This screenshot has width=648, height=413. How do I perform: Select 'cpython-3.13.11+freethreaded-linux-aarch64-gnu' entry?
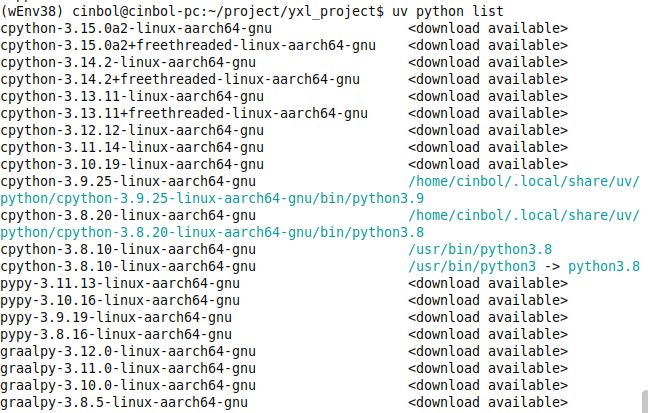click(x=184, y=113)
